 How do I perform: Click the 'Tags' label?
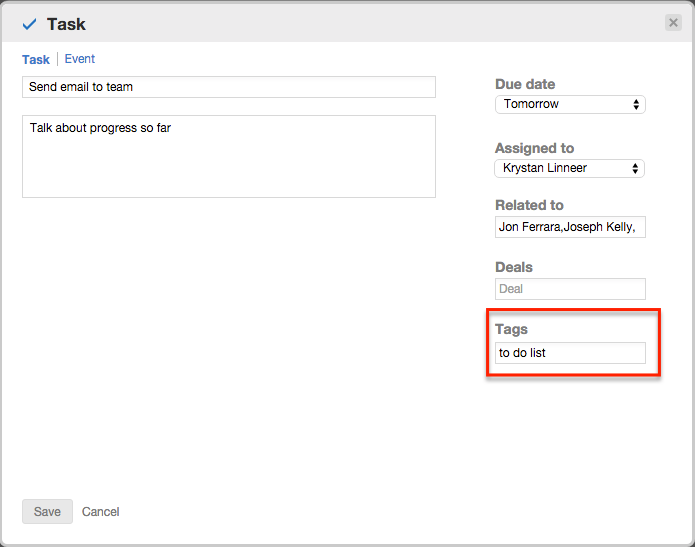click(x=511, y=329)
